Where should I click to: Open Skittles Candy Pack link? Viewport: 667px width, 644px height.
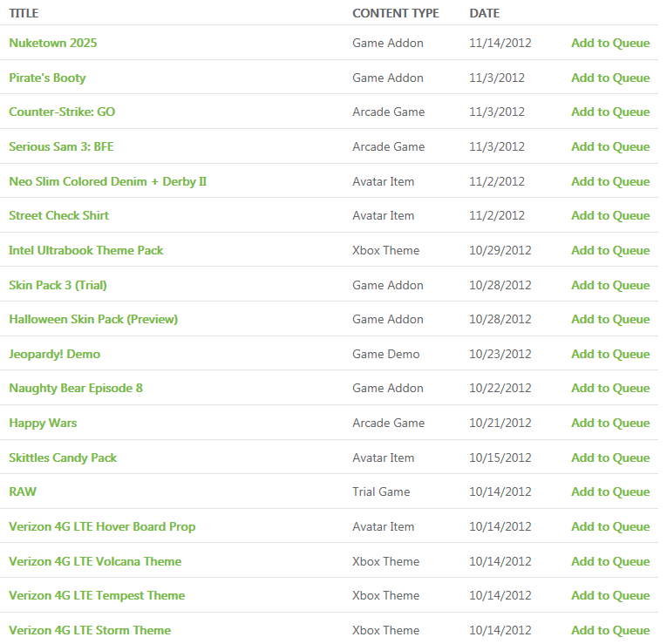coord(63,458)
